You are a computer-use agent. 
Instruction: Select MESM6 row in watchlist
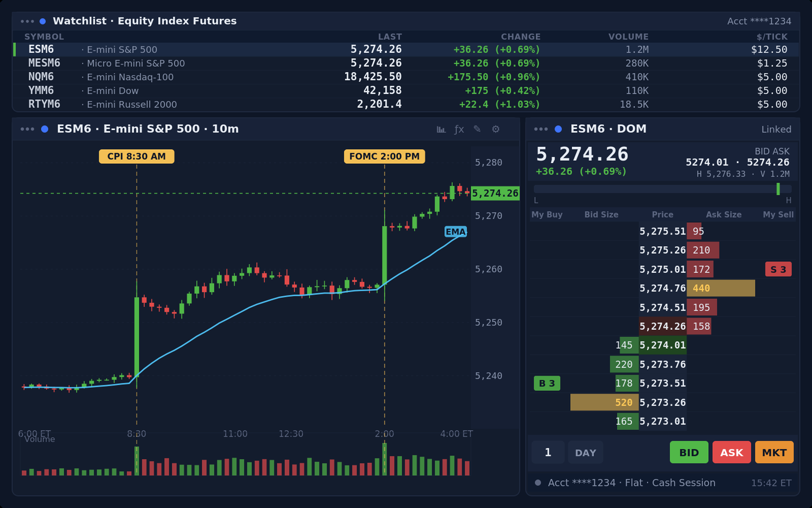(405, 63)
